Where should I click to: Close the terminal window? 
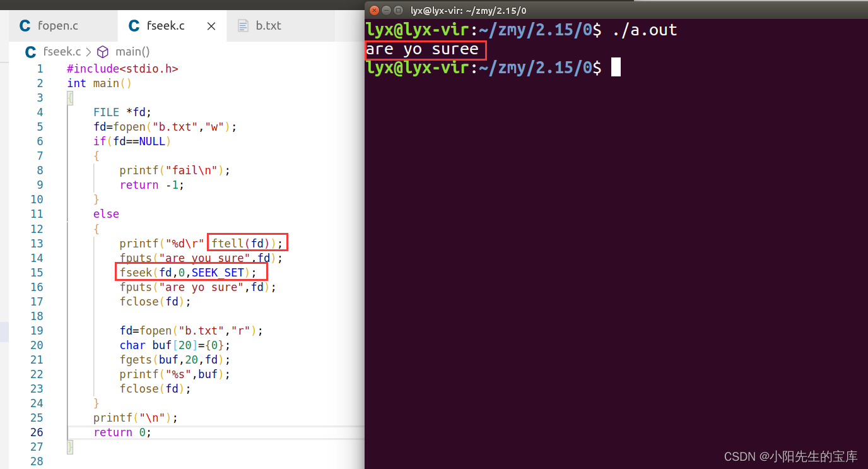pos(374,10)
